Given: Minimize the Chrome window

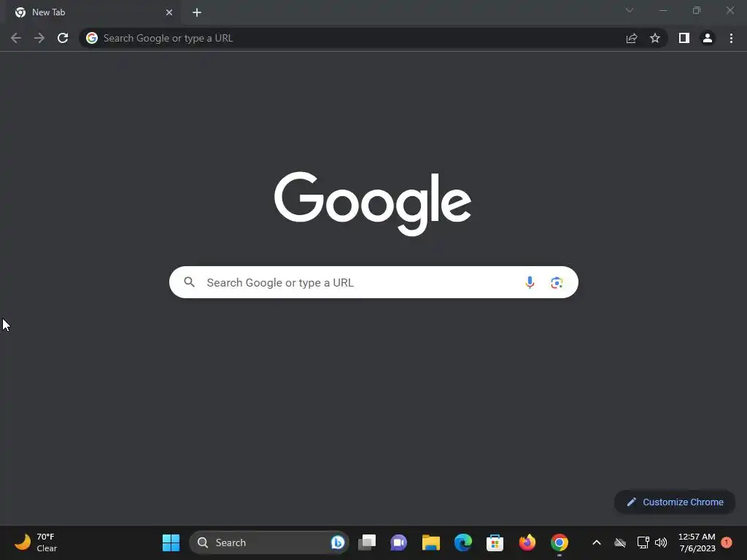Looking at the screenshot, I should click(x=663, y=10).
